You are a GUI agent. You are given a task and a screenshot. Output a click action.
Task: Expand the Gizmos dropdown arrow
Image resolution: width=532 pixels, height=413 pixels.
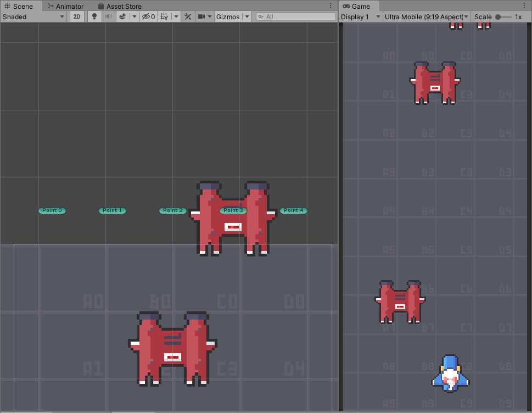coord(247,16)
